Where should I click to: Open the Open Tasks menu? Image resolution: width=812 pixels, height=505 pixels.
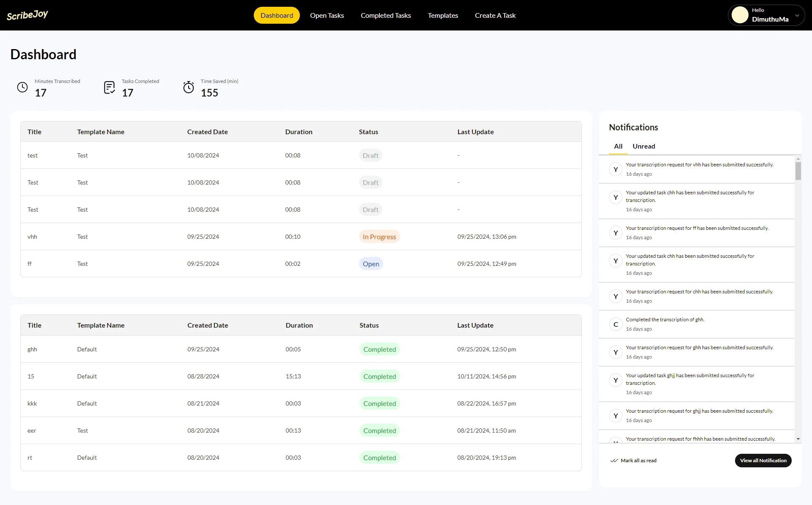[326, 15]
